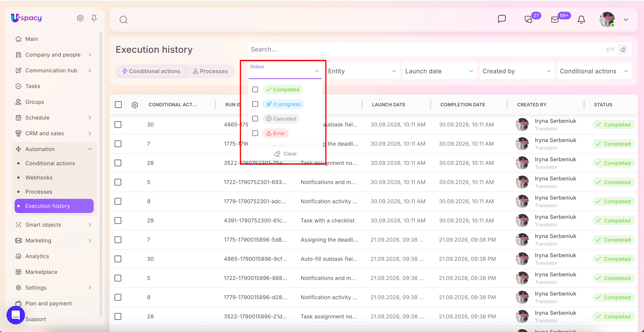Open notifications bell icon
The image size is (644, 332).
pyautogui.click(x=581, y=20)
